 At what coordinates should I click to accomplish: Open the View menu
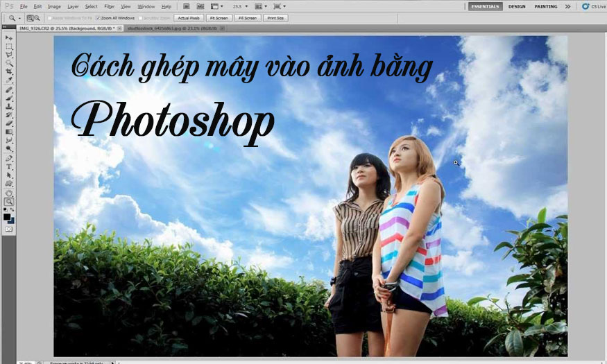[126, 6]
